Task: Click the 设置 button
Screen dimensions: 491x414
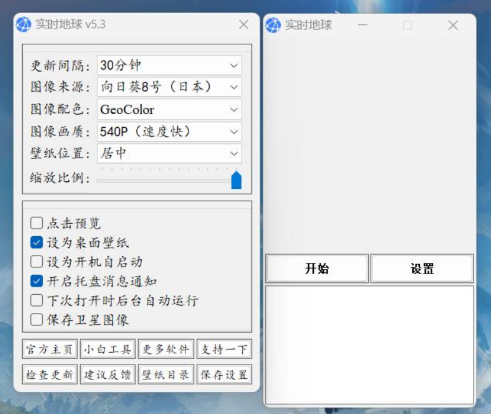Action: [x=422, y=268]
